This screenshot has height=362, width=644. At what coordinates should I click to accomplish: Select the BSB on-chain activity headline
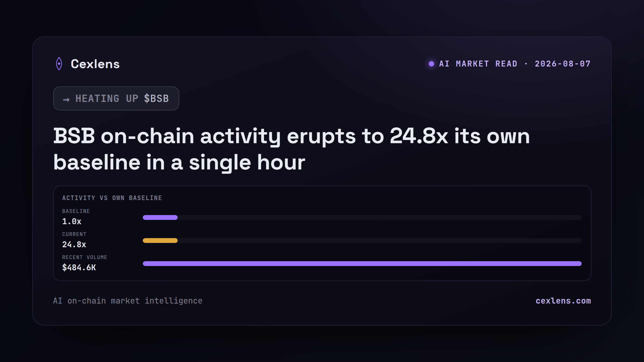pos(291,149)
